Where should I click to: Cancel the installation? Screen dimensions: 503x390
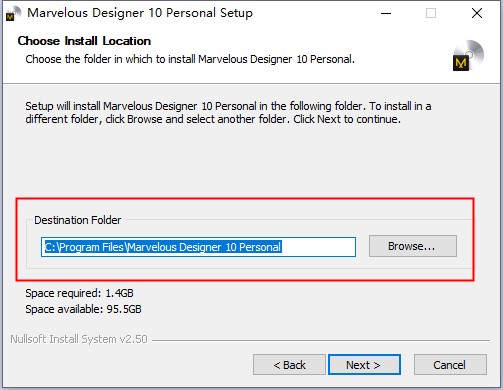pos(450,365)
